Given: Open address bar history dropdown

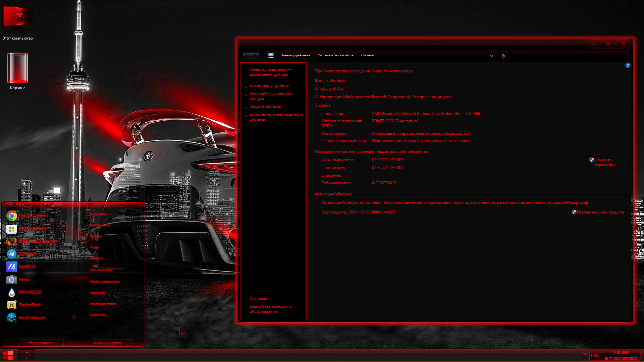Looking at the screenshot, I should (x=492, y=56).
